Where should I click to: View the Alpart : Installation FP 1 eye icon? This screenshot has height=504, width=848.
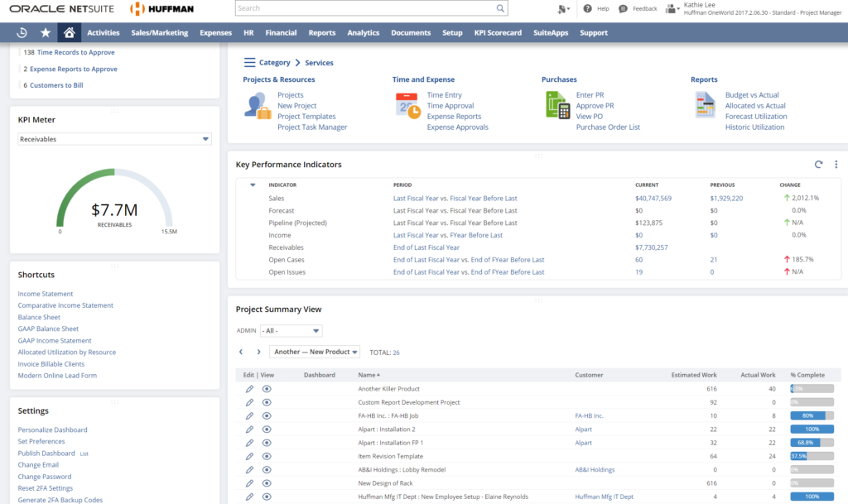[267, 443]
